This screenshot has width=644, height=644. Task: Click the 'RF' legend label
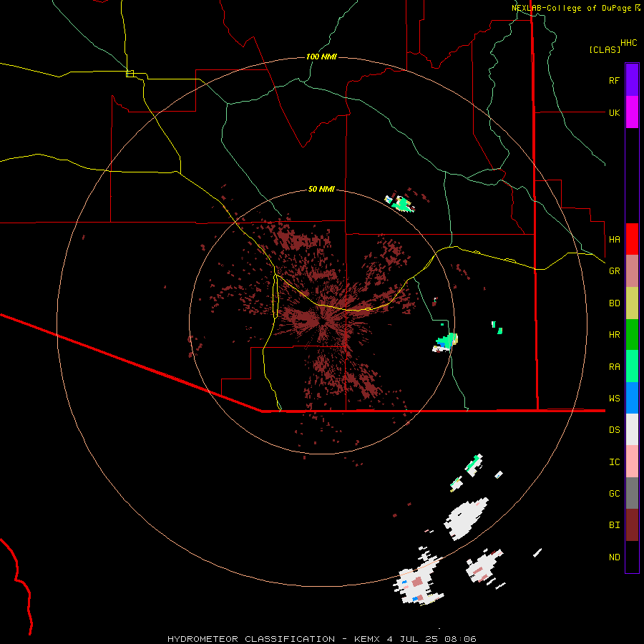614,80
